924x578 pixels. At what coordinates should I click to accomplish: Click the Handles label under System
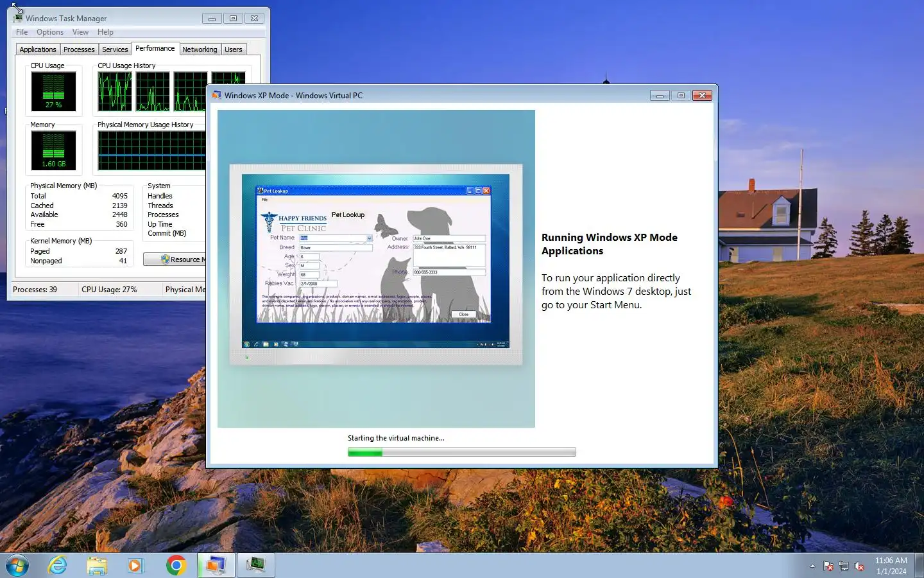[160, 196]
